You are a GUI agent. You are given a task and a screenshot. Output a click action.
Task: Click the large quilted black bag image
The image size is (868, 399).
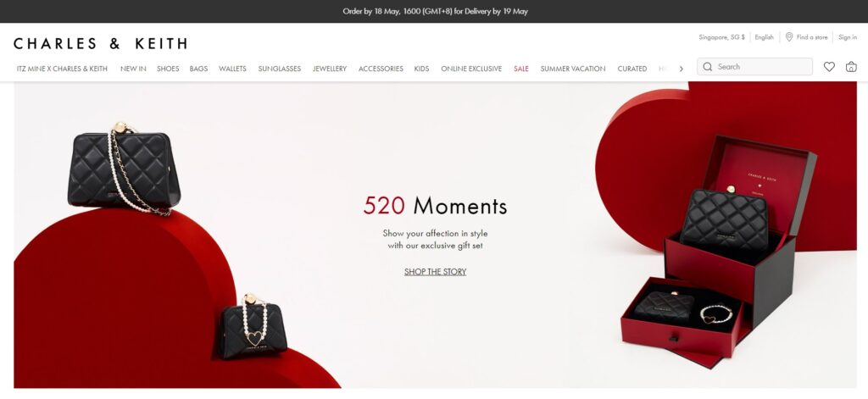[x=124, y=169]
